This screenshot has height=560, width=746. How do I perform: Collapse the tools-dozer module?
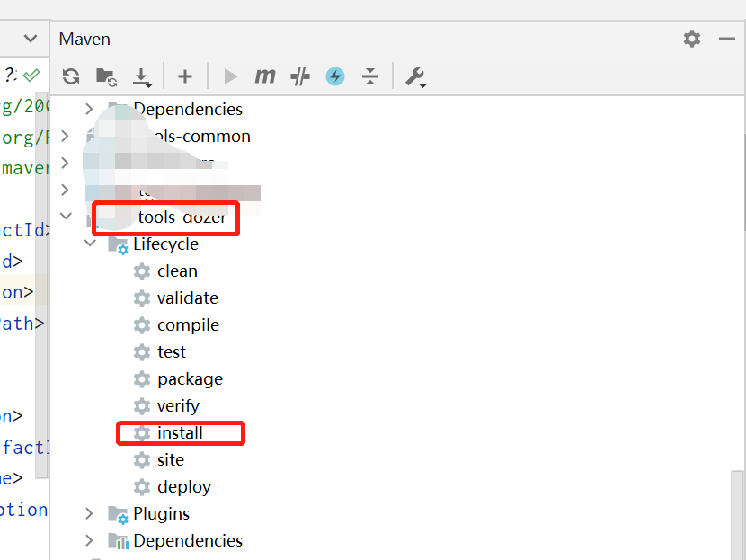[66, 216]
